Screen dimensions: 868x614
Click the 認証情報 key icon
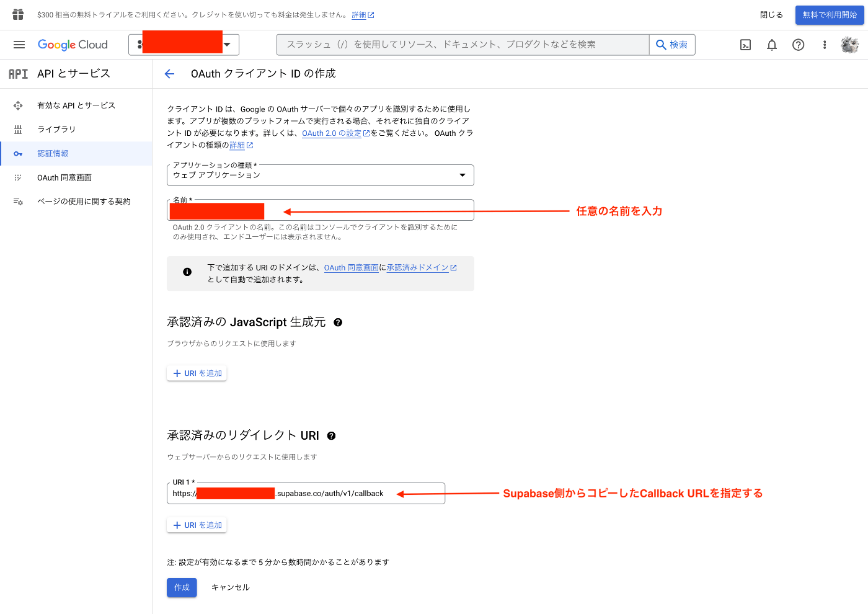click(18, 154)
